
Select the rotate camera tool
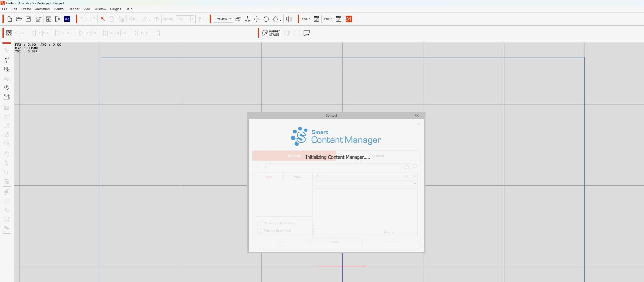pos(266,19)
